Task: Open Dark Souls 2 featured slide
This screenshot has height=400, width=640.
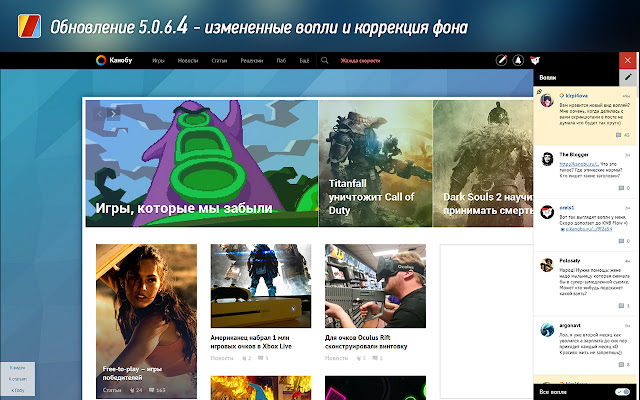Action: click(483, 163)
